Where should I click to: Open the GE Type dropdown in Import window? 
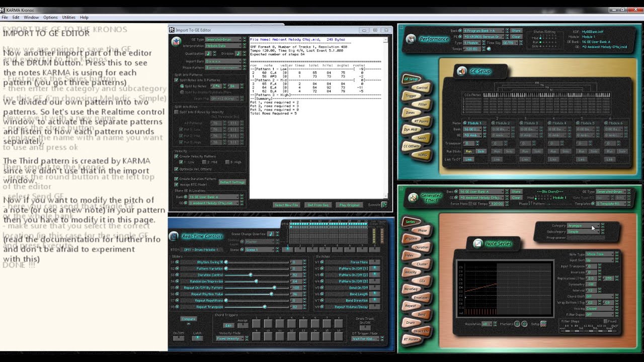(x=223, y=39)
